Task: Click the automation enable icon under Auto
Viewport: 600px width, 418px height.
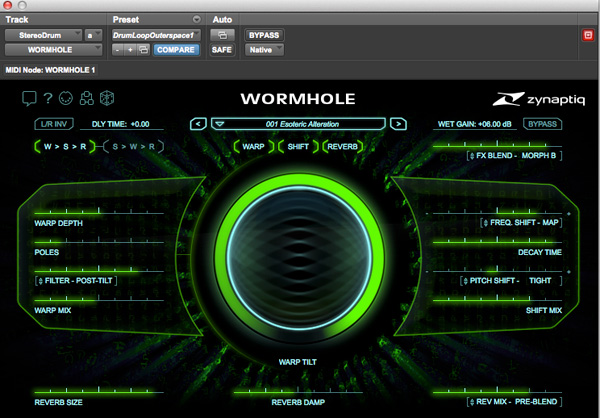Action: point(222,35)
